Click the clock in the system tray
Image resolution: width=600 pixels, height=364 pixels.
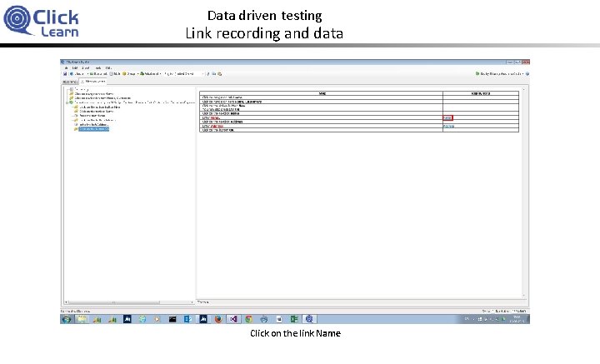(x=517, y=319)
